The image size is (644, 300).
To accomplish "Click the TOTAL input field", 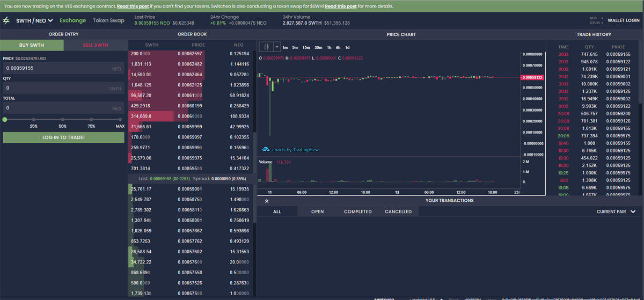I will point(63,108).
